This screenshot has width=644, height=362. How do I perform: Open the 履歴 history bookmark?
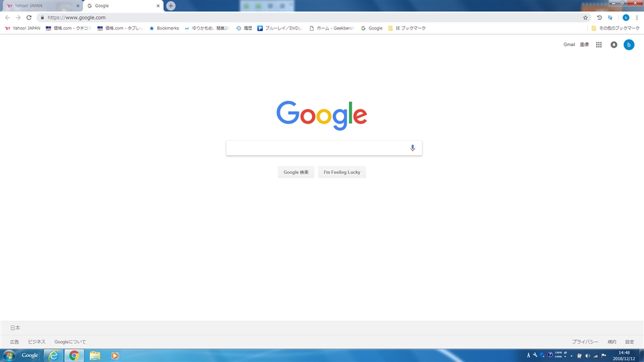[244, 28]
